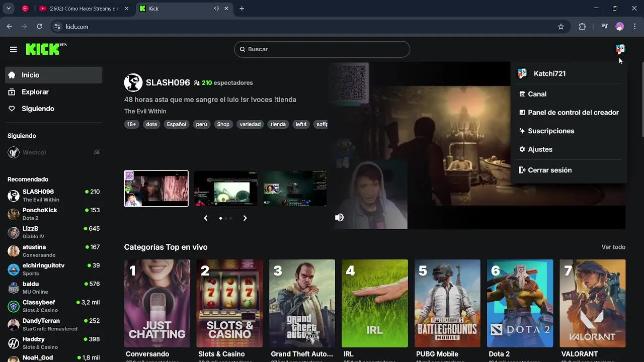The width and height of the screenshot is (644, 362).
Task: Select the first highlighted stream thumbnail
Action: click(x=156, y=189)
